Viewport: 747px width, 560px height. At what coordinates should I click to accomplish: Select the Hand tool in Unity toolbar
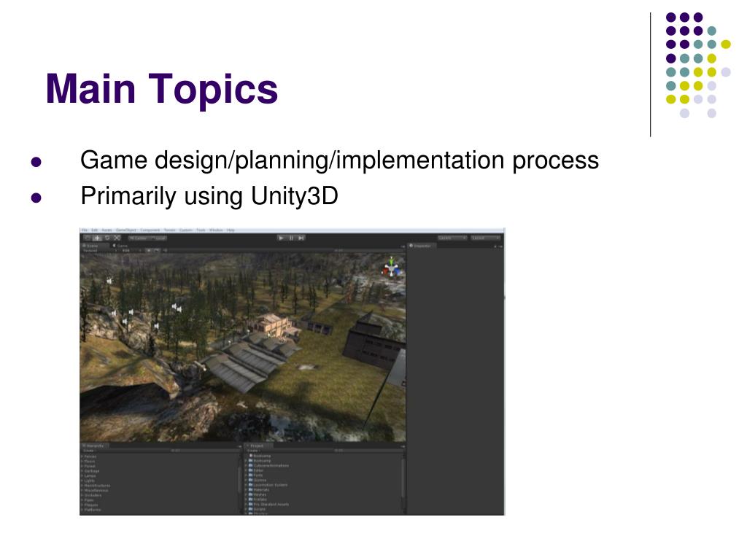coord(88,238)
